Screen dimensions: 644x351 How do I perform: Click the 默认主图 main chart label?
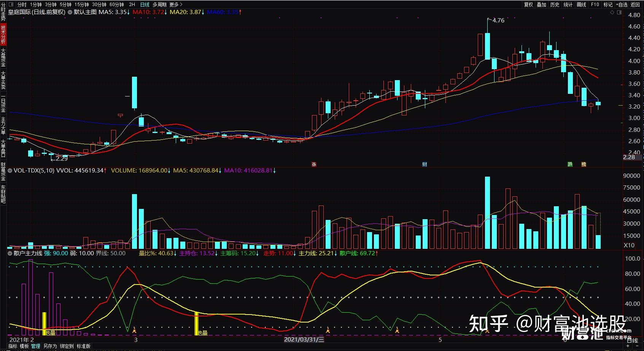click(85, 12)
